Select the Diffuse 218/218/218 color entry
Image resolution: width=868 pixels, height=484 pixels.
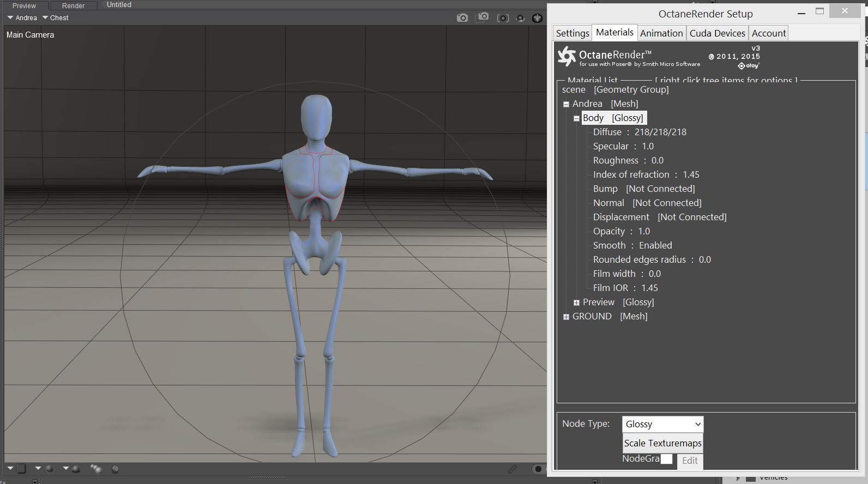(640, 132)
